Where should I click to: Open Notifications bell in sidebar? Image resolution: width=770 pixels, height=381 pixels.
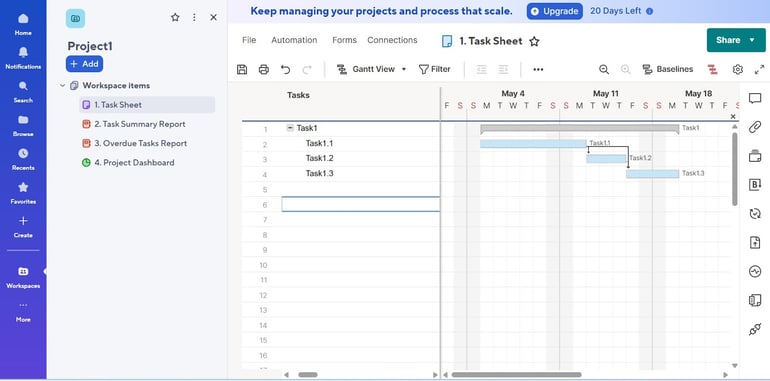point(23,58)
